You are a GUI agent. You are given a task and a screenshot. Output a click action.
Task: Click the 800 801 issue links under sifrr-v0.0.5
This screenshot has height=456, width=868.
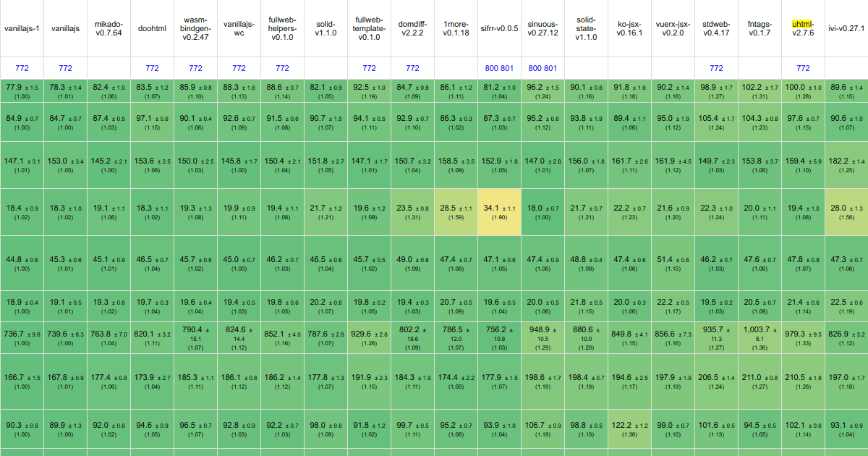(499, 67)
